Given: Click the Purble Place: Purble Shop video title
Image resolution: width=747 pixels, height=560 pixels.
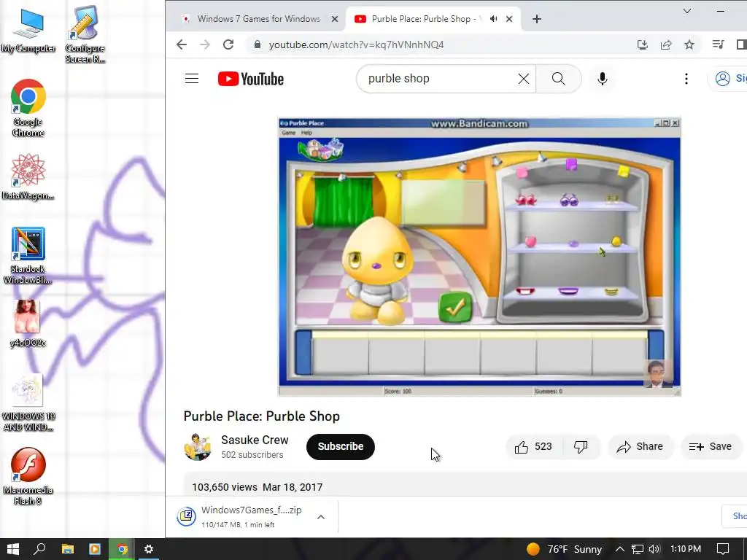Looking at the screenshot, I should [262, 416].
